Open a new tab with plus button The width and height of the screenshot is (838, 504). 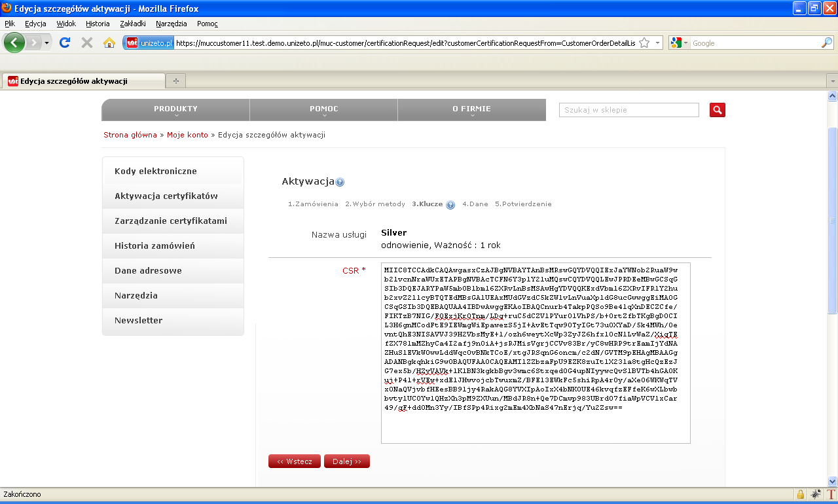tap(175, 81)
